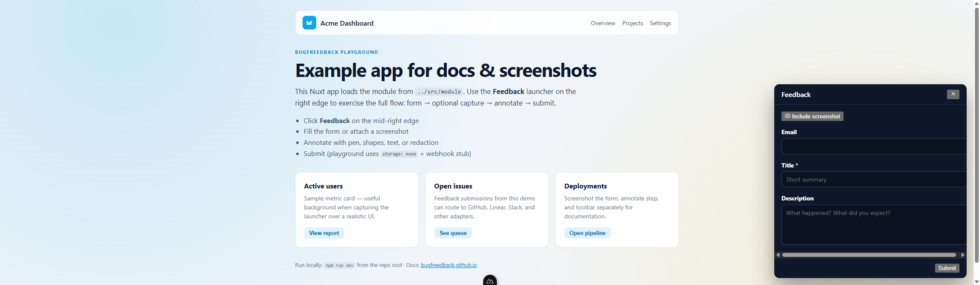Click the Open issues card heading

[x=453, y=186]
